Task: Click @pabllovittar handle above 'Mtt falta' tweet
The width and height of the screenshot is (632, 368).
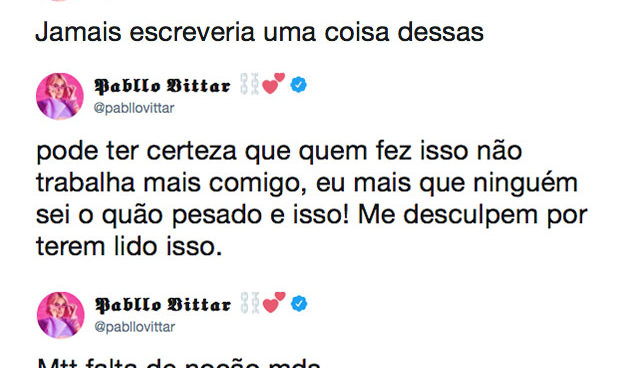Action: click(134, 327)
